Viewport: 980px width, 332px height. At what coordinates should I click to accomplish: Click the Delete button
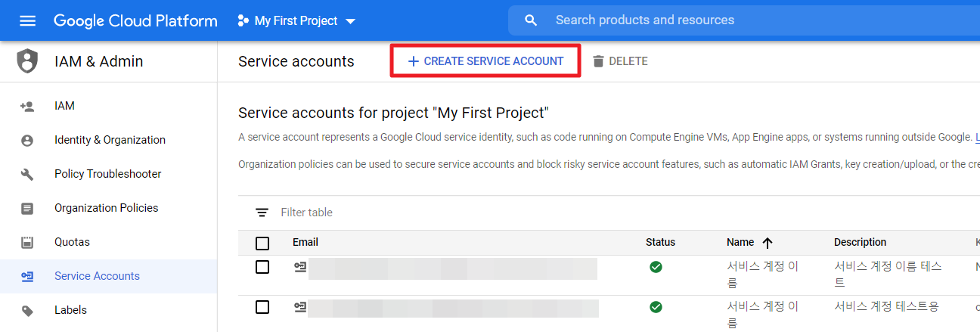click(619, 61)
